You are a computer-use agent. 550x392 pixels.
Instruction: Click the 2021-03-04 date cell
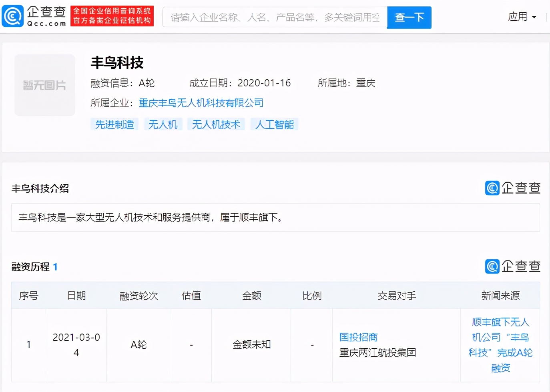76,345
